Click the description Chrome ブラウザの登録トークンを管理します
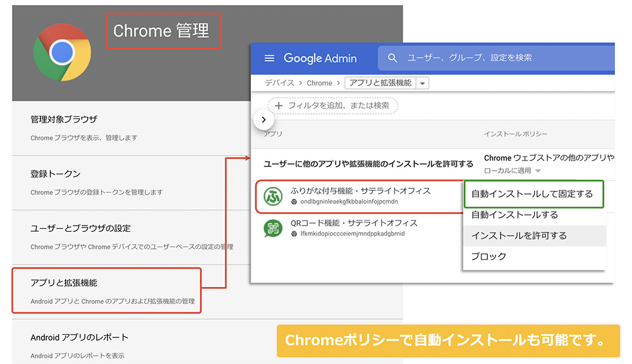Screen dimensions: 632x364 [97, 192]
